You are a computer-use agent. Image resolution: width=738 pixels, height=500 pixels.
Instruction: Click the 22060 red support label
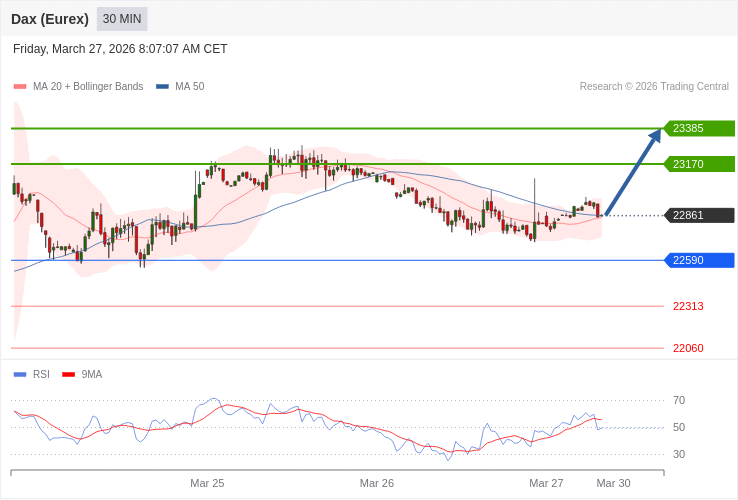688,348
